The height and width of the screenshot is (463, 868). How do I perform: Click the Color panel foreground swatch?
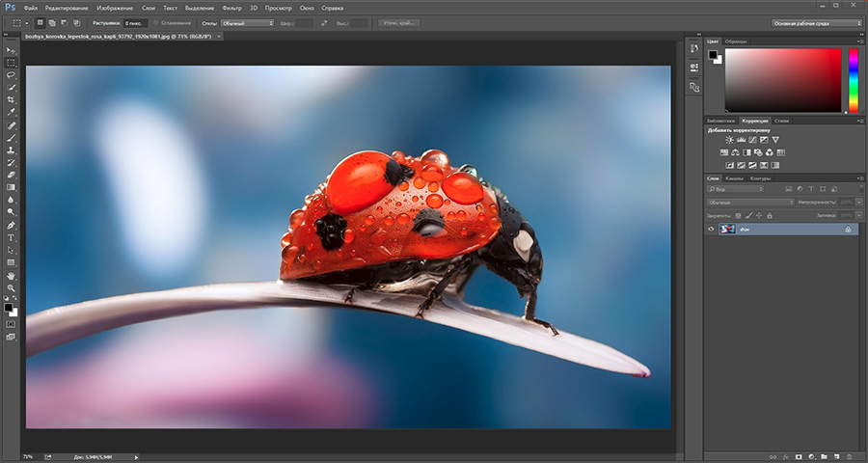pos(713,55)
